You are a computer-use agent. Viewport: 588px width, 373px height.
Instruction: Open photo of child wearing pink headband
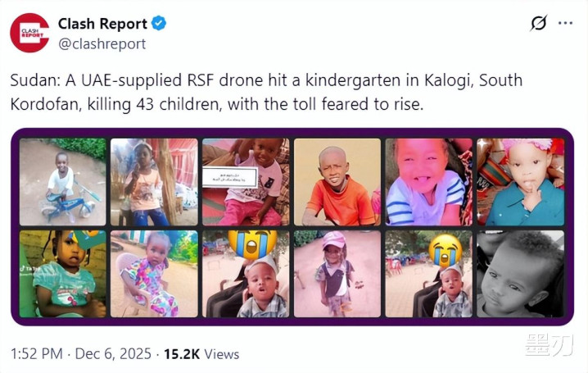tap(520, 182)
